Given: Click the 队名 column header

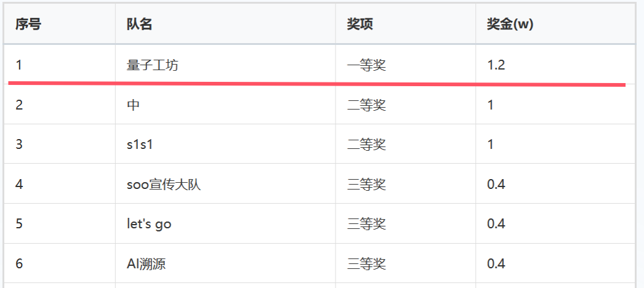Looking at the screenshot, I should [x=140, y=25].
